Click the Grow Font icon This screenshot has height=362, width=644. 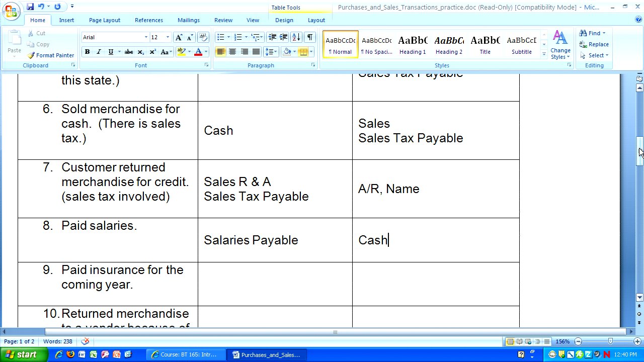(179, 37)
